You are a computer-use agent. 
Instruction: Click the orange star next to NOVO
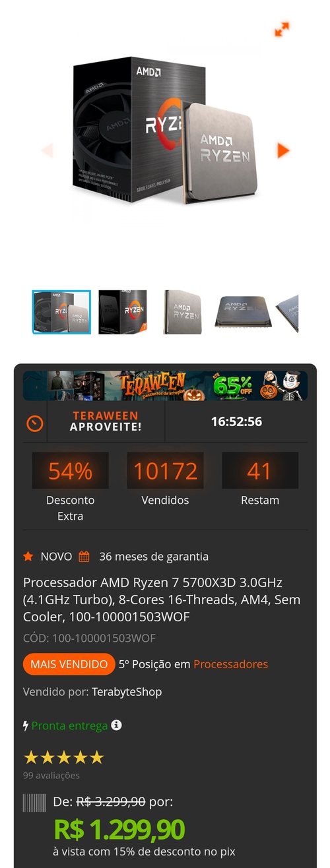pyautogui.click(x=28, y=556)
